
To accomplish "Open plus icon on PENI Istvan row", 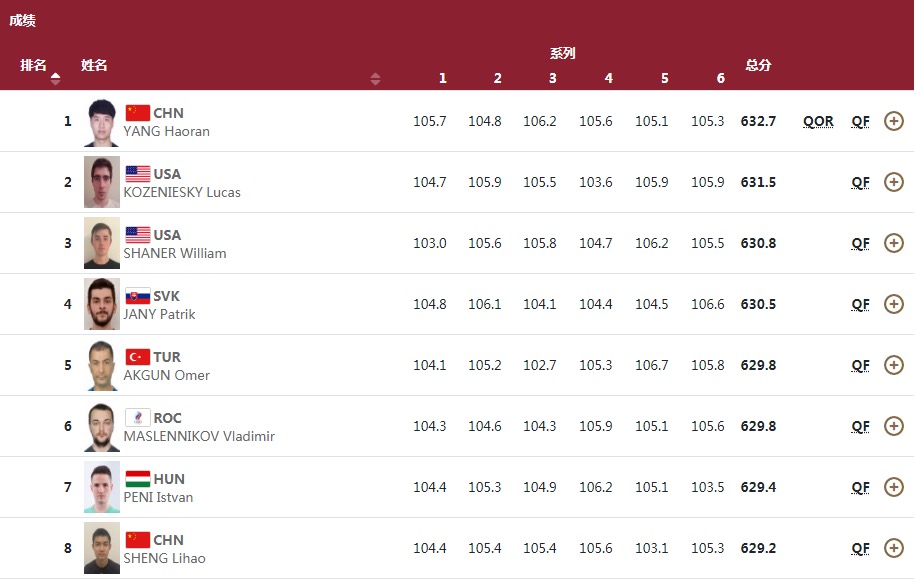I will pos(894,487).
